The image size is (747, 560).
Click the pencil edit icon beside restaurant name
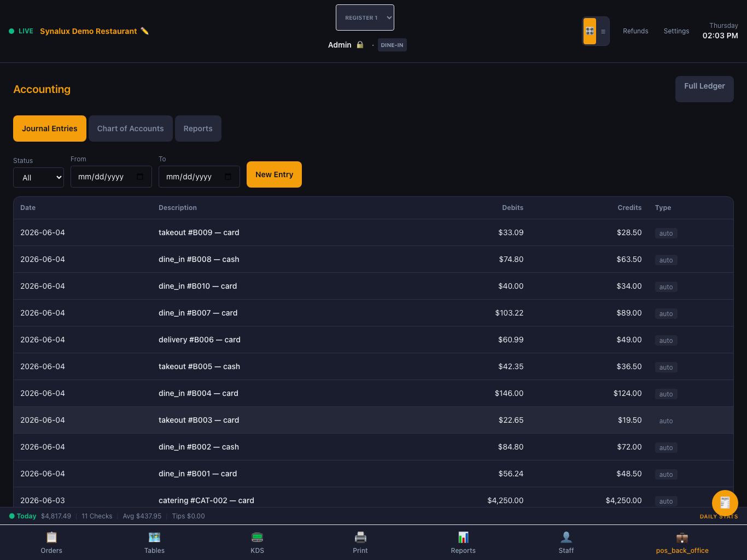144,31
